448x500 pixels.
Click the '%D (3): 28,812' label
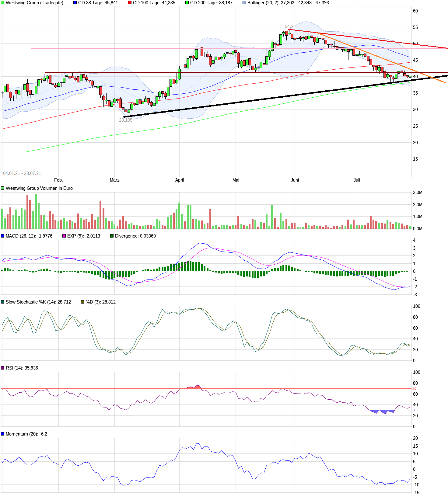101,302
